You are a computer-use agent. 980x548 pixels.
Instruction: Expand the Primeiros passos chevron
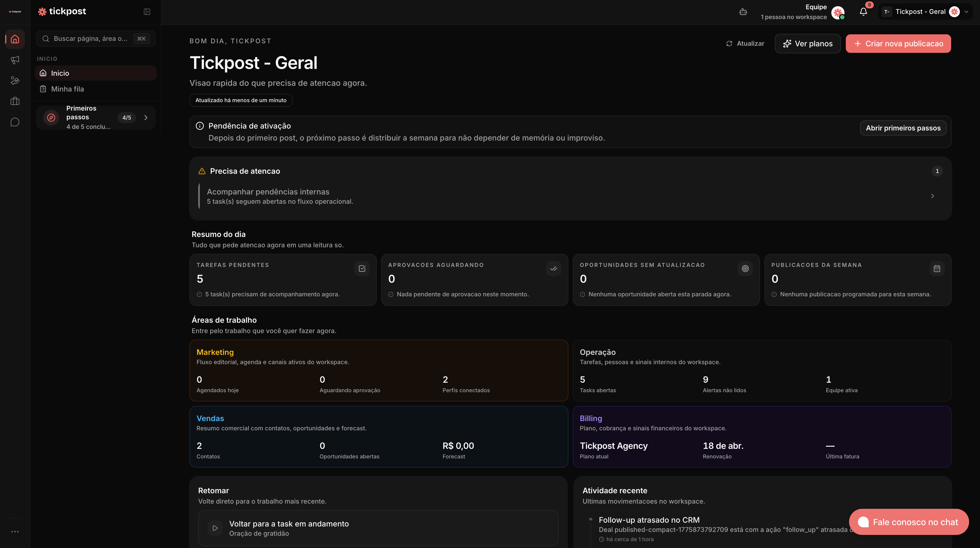pos(146,118)
